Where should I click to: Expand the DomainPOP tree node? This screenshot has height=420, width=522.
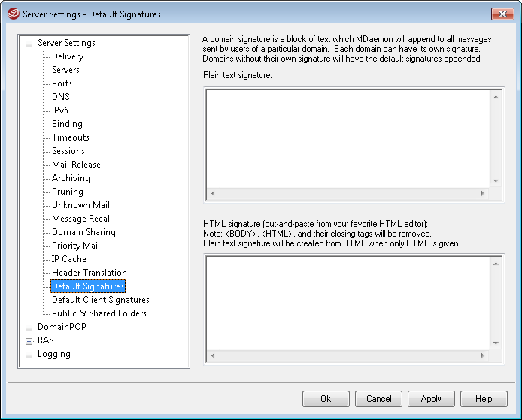point(29,328)
